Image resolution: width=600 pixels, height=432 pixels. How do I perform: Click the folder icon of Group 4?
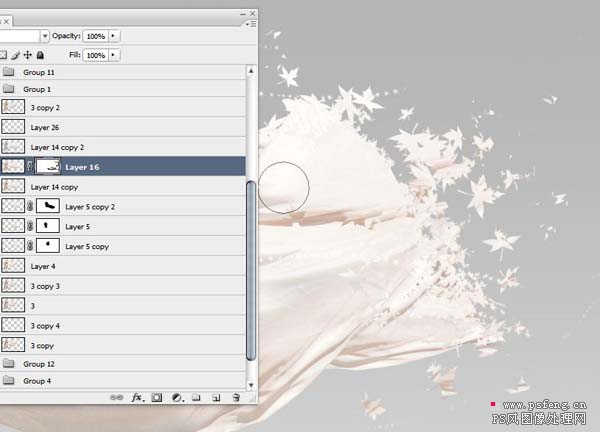coord(8,380)
